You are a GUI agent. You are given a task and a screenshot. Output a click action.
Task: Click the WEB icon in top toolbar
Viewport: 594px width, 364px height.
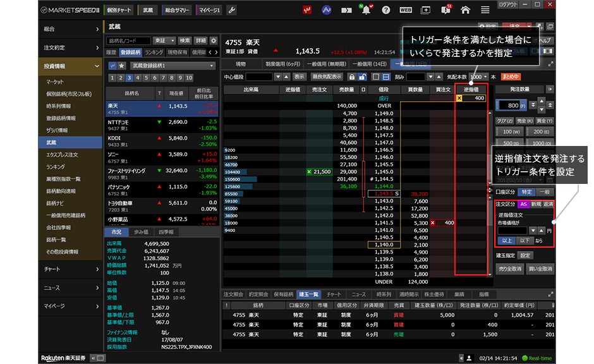[406, 10]
